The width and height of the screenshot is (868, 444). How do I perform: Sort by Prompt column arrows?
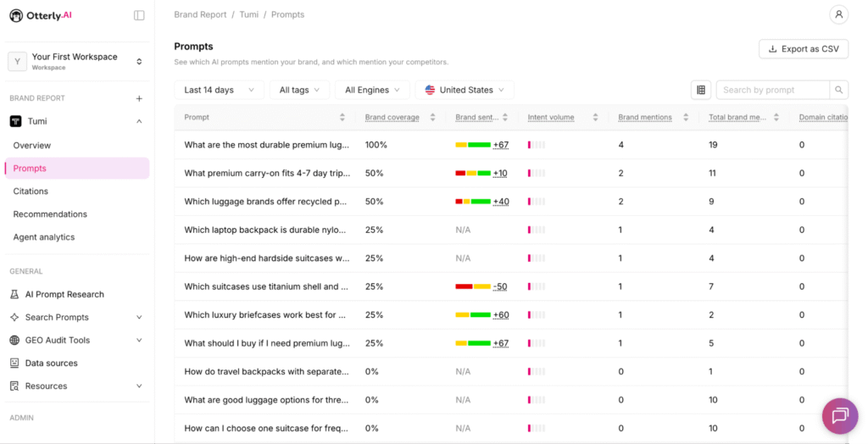coord(342,118)
